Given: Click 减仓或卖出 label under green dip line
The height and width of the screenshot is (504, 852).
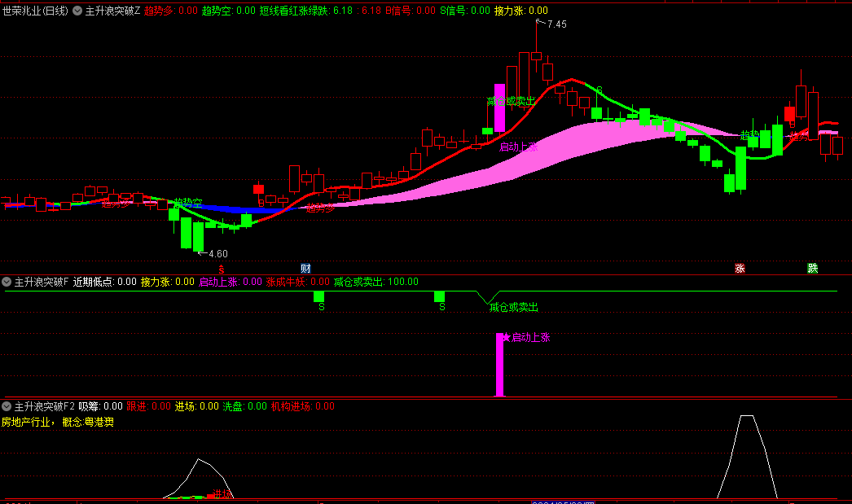Looking at the screenshot, I should (513, 308).
